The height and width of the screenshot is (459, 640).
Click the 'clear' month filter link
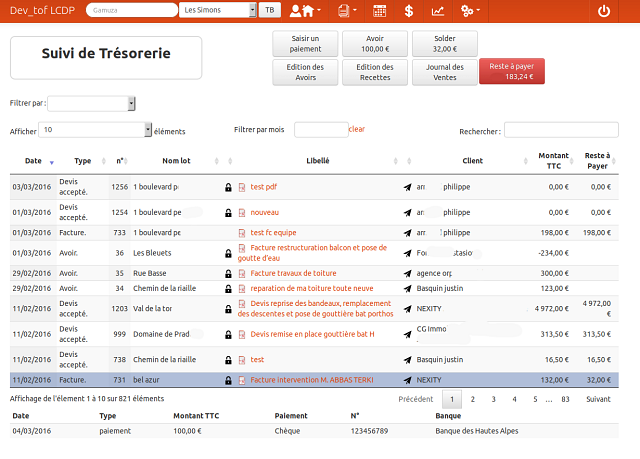coord(356,129)
